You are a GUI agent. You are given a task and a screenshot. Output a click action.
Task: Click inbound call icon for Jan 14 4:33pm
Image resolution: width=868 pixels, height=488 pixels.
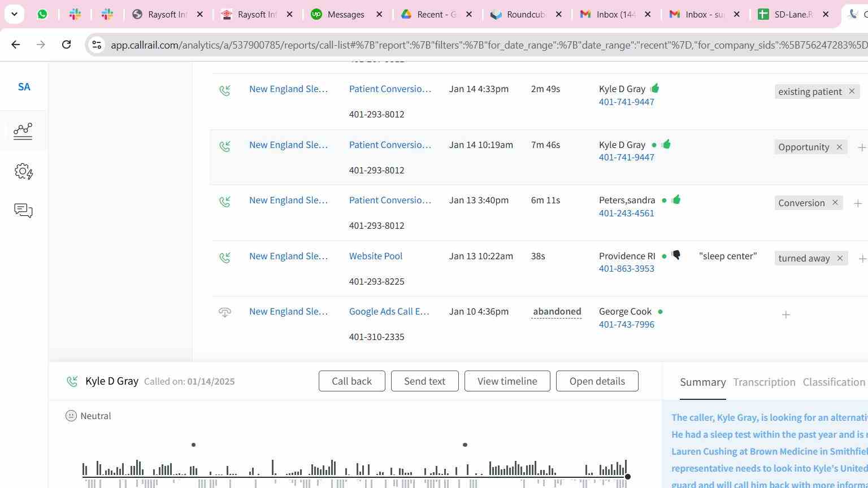[x=225, y=90]
